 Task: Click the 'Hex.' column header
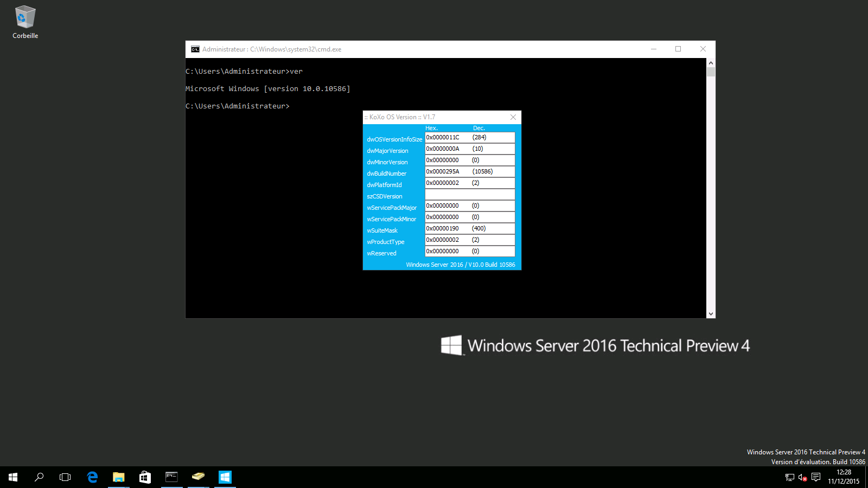(x=431, y=129)
